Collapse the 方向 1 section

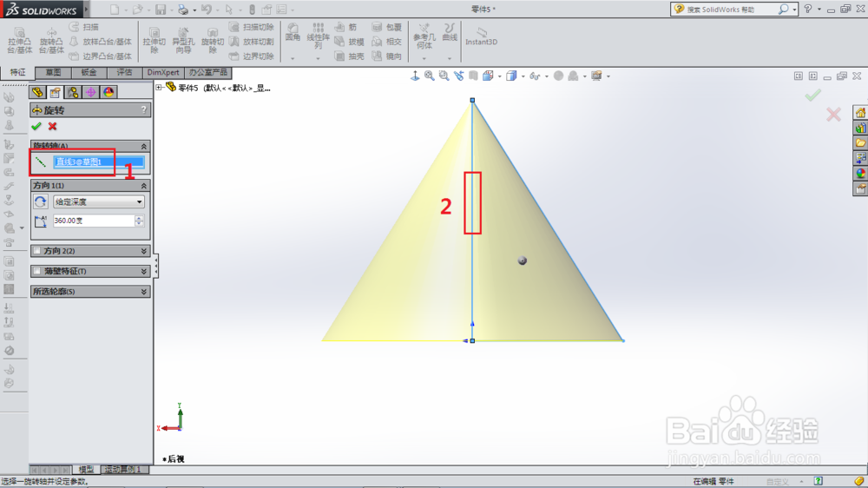pyautogui.click(x=144, y=186)
